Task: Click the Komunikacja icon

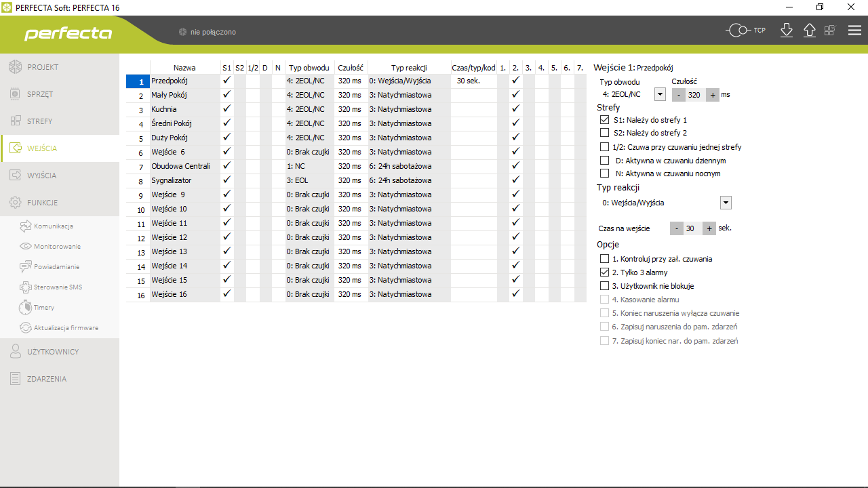Action: click(x=26, y=226)
